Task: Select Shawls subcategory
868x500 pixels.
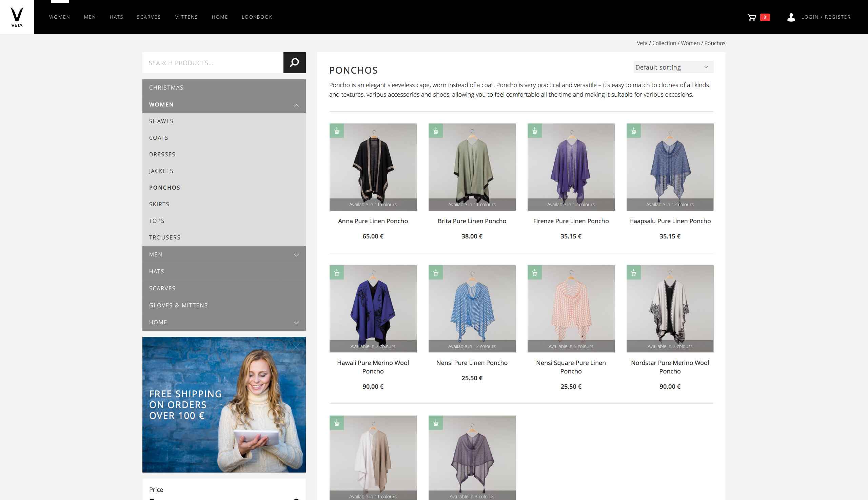Action: [x=224, y=121]
